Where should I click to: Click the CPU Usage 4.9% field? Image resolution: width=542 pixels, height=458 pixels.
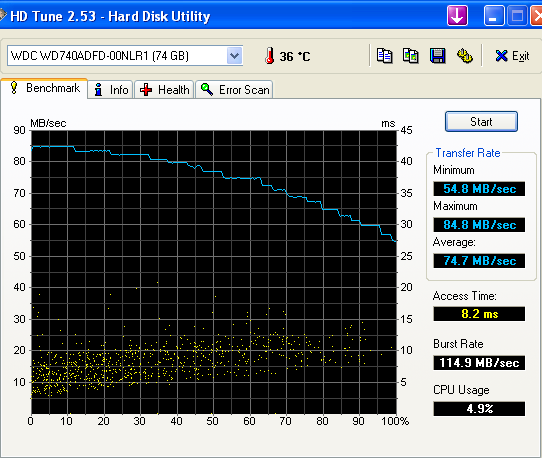[x=479, y=409]
